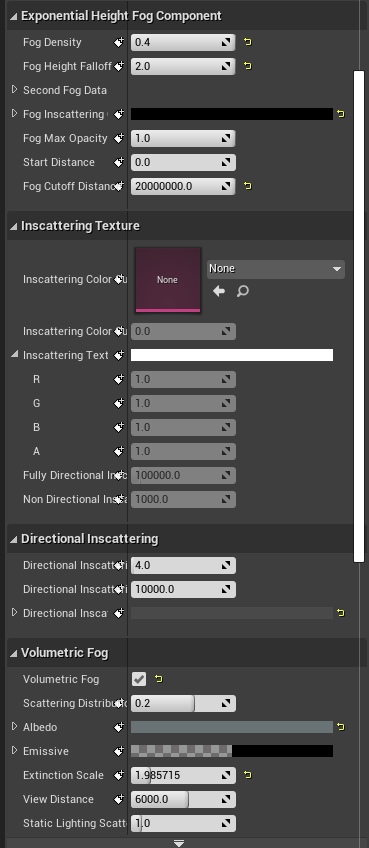Image resolution: width=369 pixels, height=848 pixels.
Task: Reset Extinction Scale to default
Action: tap(248, 776)
